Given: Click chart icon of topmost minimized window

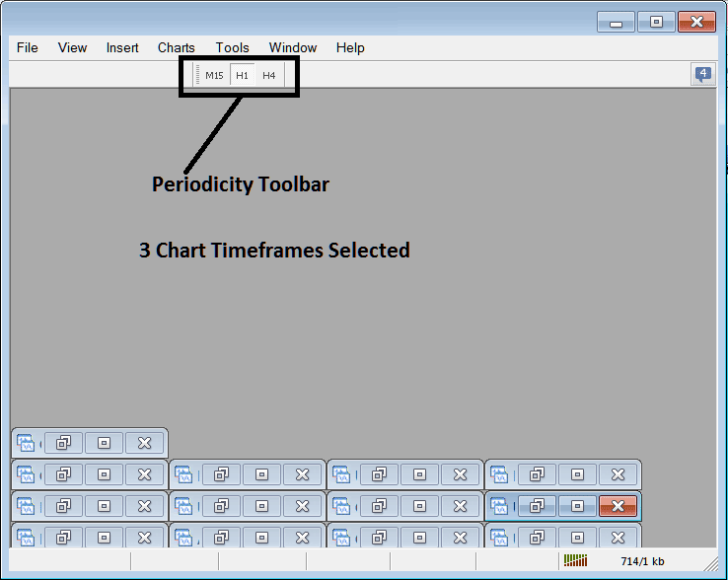Looking at the screenshot, I should tap(26, 443).
